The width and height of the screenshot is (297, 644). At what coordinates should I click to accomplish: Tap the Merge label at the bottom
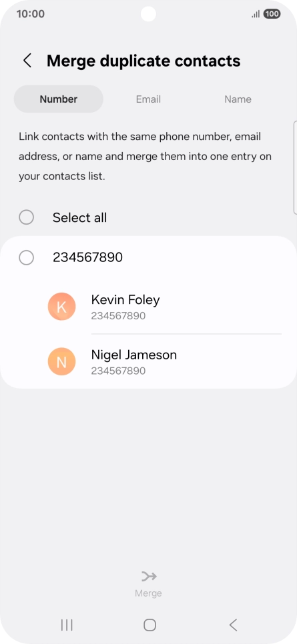[148, 593]
